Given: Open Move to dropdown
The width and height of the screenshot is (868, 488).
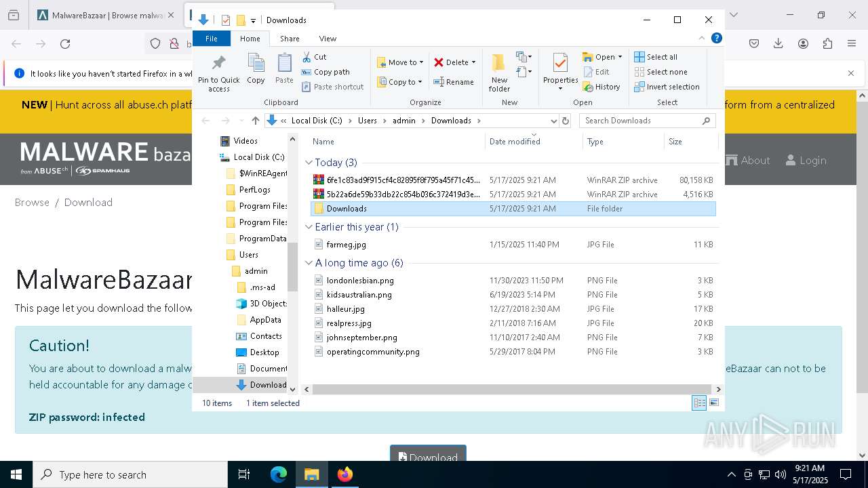Looking at the screenshot, I should coord(400,62).
